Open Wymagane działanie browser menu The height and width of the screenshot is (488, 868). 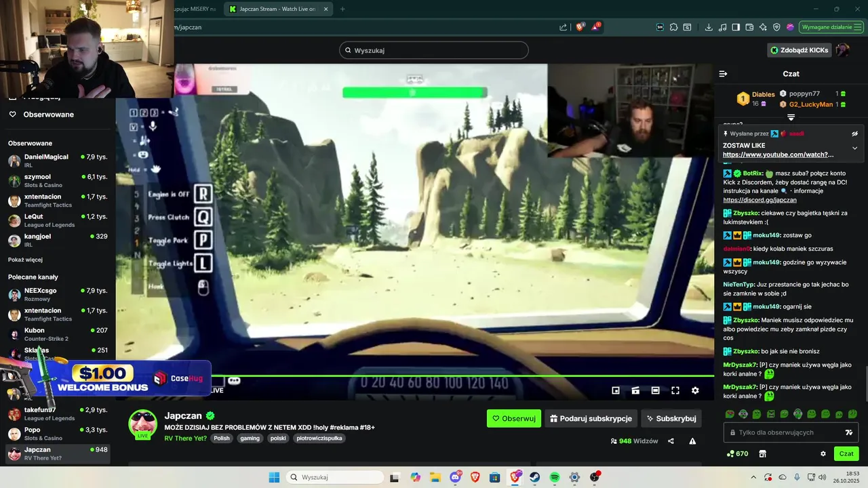[x=831, y=27]
